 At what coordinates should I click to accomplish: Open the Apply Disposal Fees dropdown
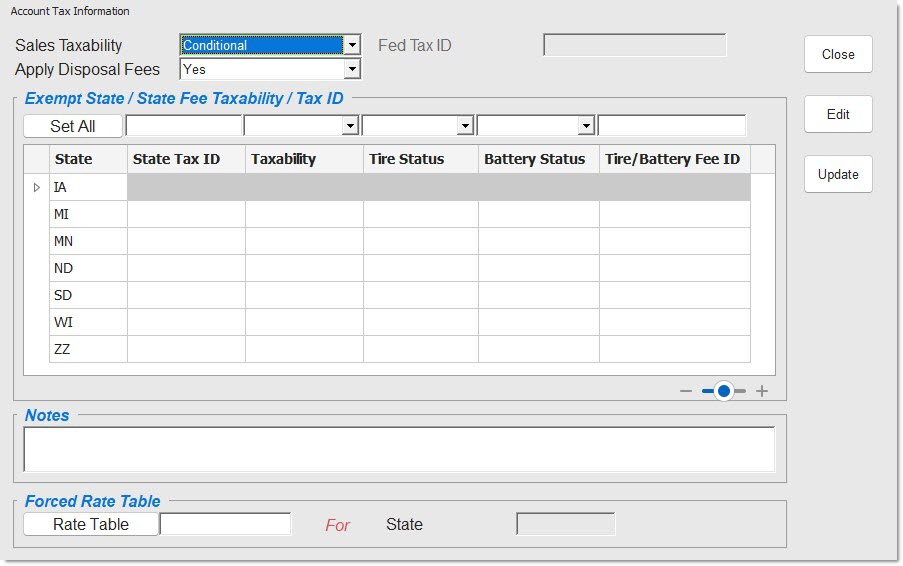[x=351, y=70]
